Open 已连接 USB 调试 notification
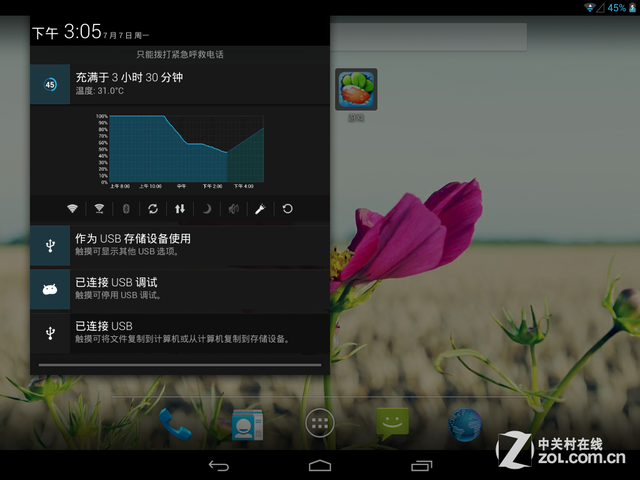Viewport: 640px width, 480px height. pos(180,289)
